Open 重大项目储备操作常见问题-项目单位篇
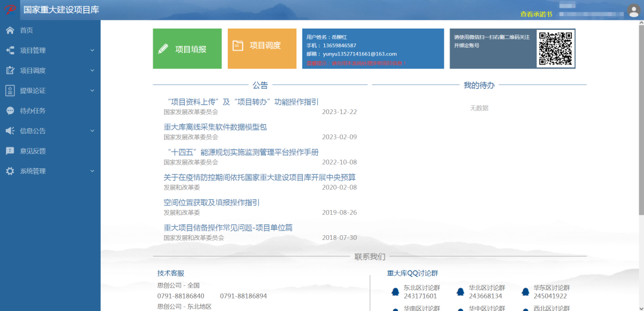 (228, 227)
